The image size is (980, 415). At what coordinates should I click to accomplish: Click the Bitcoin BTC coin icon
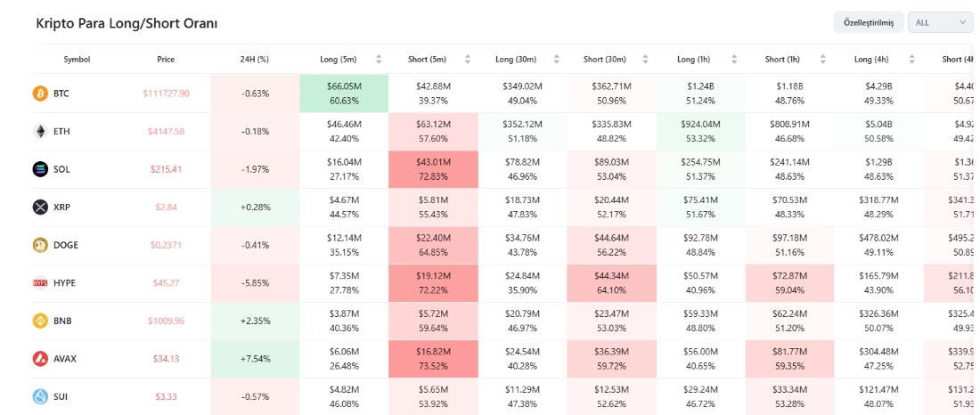40,94
